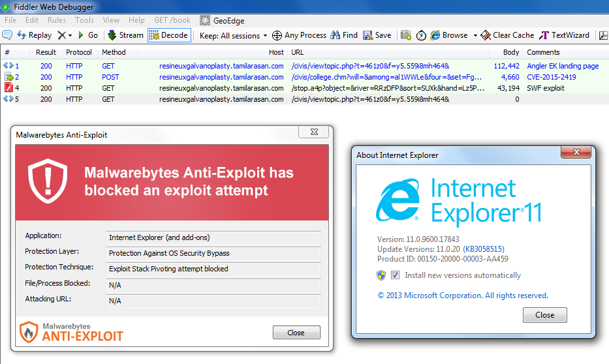Open the Browse dropdown arrow
The image size is (609, 364).
pos(475,36)
